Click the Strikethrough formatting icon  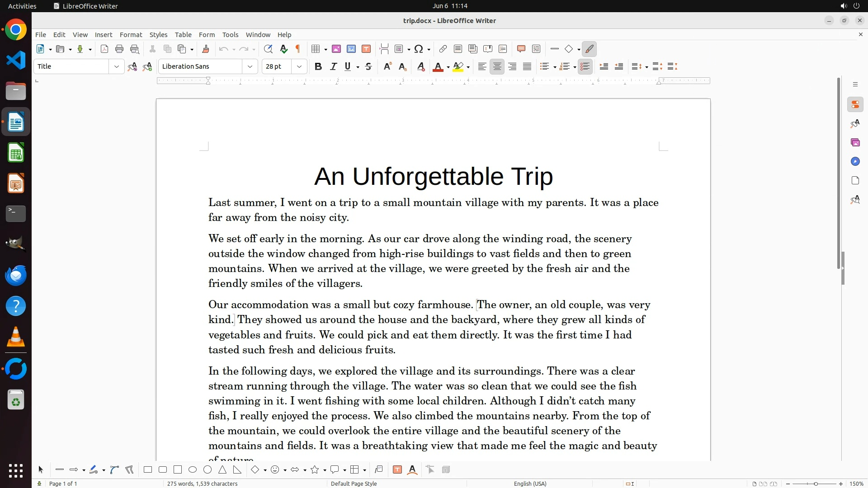368,67
